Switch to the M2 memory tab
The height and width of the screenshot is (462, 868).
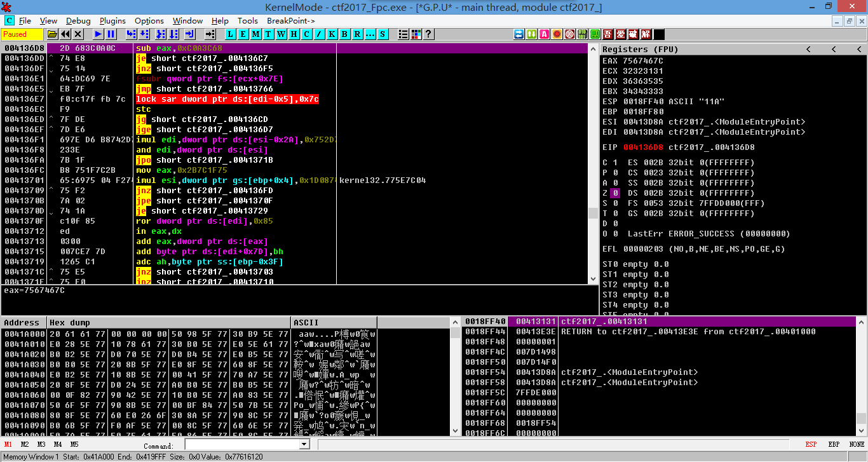point(25,445)
